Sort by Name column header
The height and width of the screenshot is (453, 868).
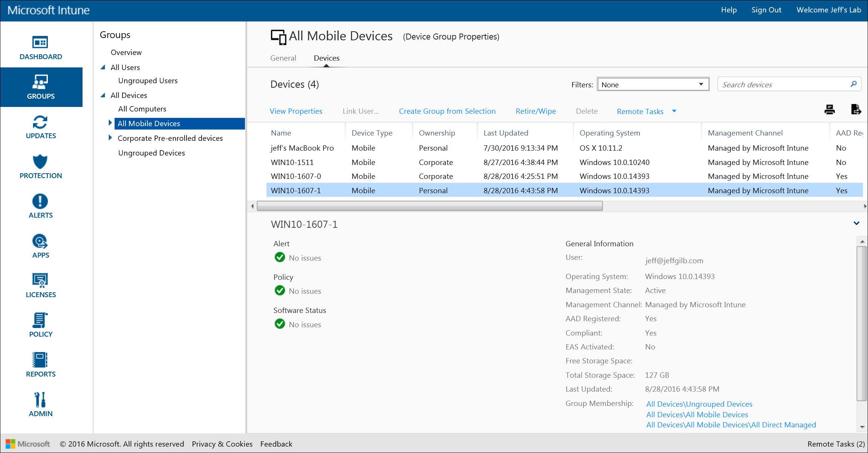pos(281,133)
